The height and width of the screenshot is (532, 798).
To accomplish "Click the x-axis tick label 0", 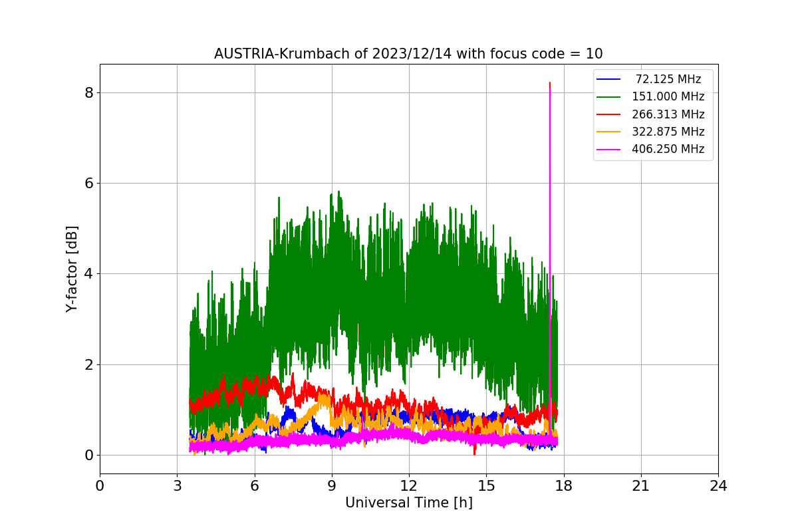I will (x=100, y=486).
